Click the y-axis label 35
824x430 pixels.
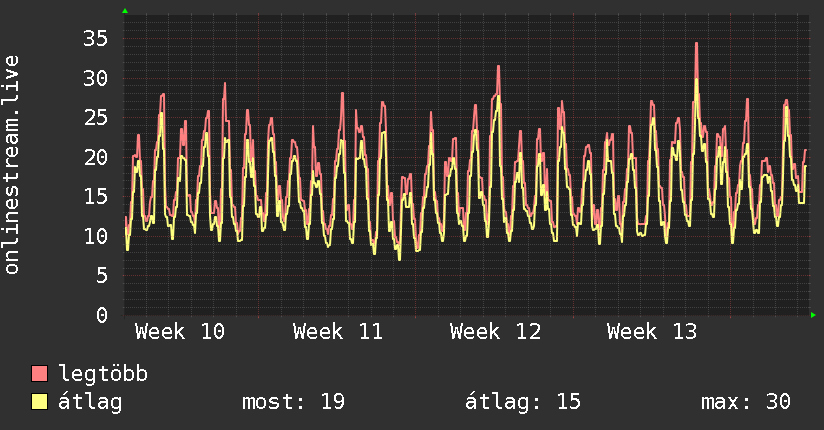coord(95,38)
